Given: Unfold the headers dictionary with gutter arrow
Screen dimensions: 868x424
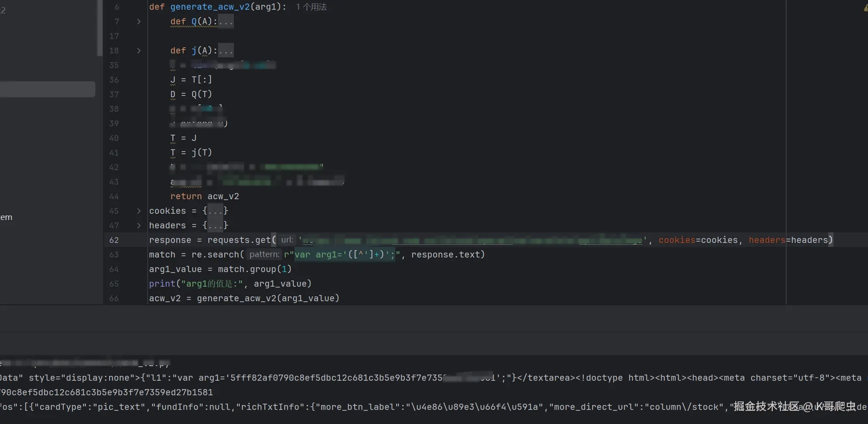Looking at the screenshot, I should (139, 226).
